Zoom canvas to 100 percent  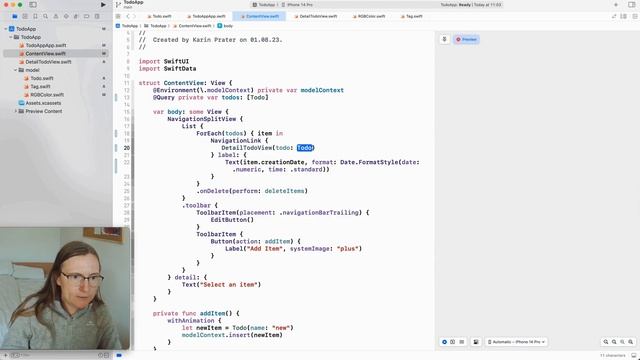click(x=614, y=342)
